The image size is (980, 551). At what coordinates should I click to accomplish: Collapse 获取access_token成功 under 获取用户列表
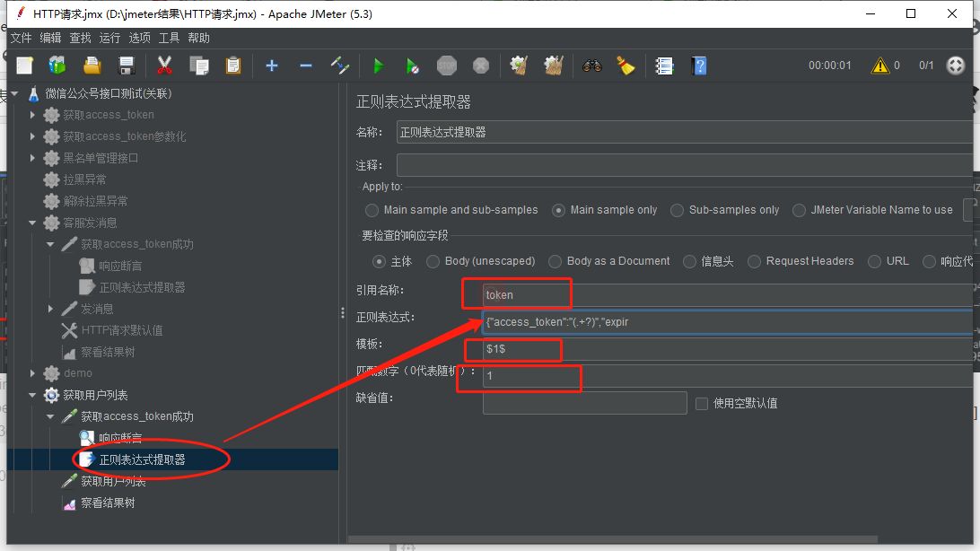50,416
